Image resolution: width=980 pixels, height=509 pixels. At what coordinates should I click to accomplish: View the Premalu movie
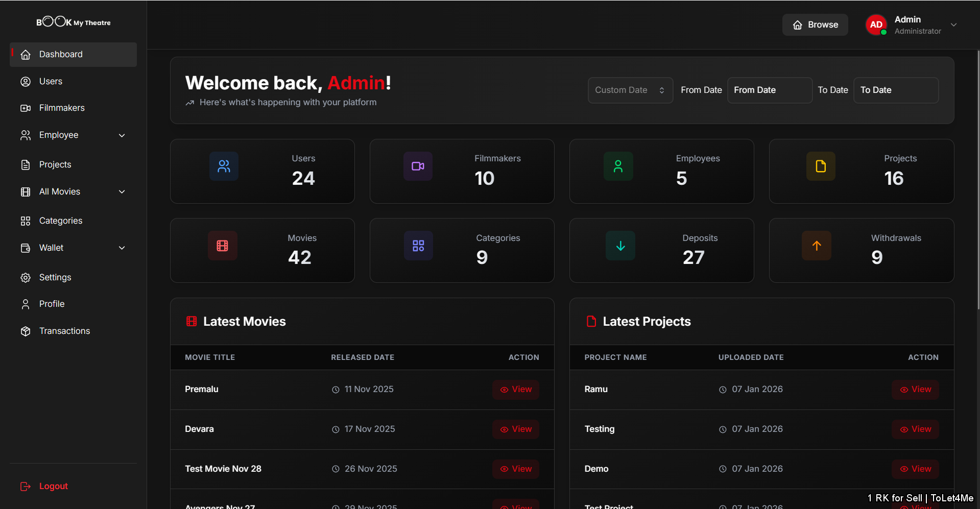[515, 390]
